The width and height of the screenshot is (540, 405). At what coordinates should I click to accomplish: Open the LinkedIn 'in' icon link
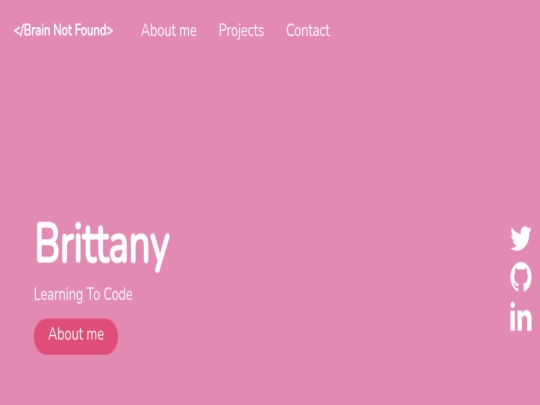(521, 316)
